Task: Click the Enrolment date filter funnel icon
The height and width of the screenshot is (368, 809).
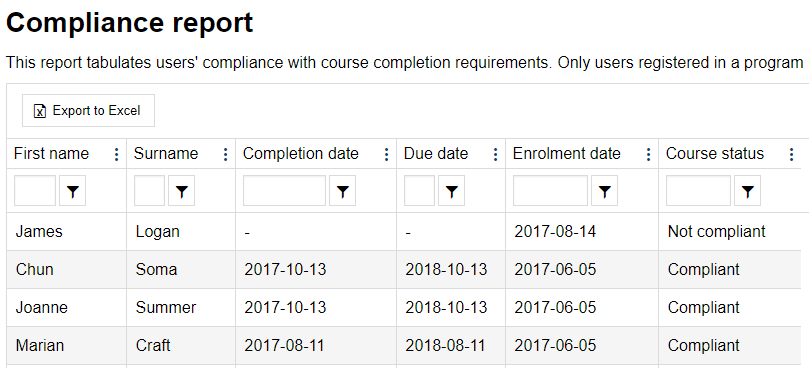Action: pos(604,191)
